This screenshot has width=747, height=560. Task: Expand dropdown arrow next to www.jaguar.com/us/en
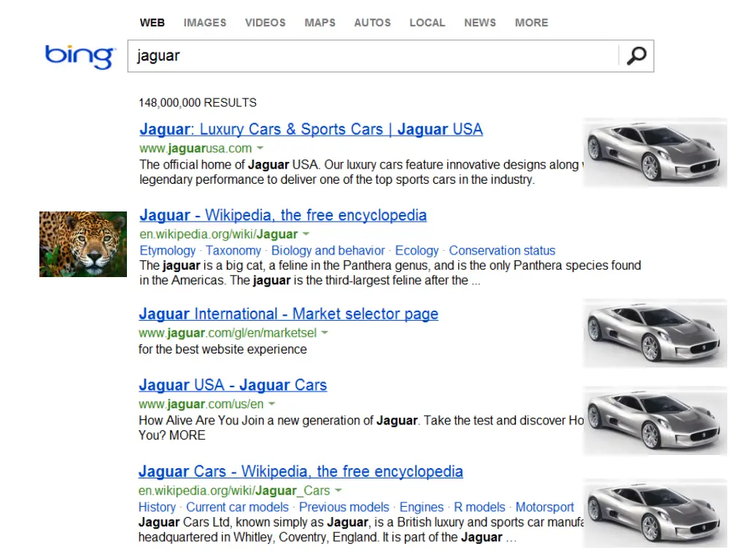click(x=271, y=404)
